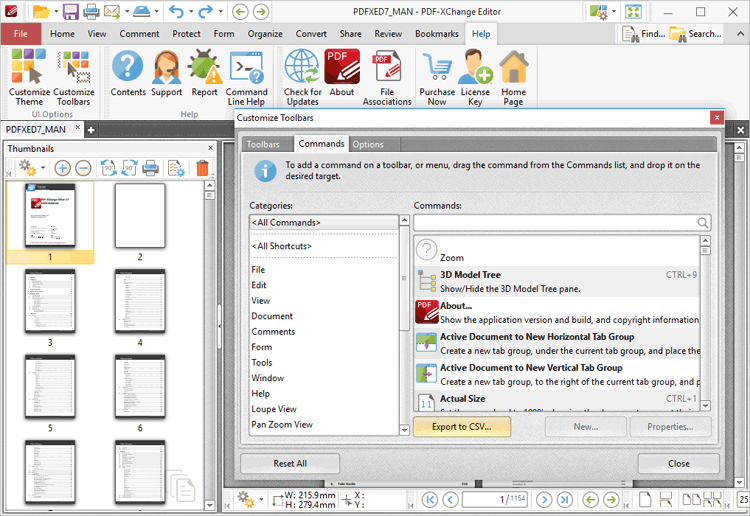Click the Reset All button
750x516 pixels.
290,463
